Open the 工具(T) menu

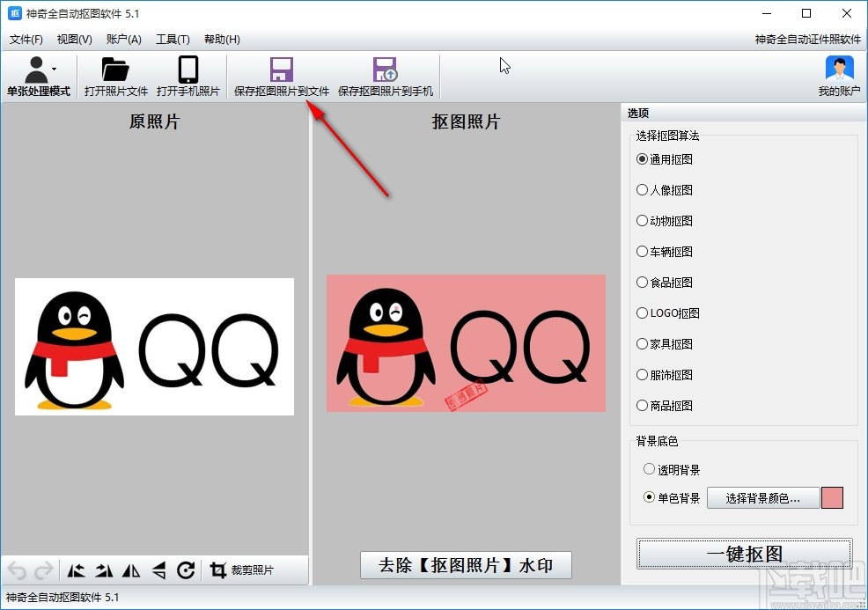(x=173, y=40)
